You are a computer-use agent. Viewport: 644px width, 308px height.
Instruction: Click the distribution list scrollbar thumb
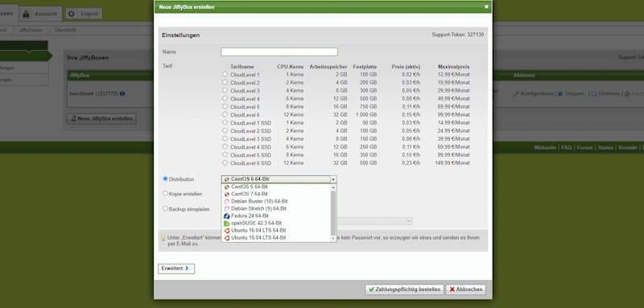[x=333, y=212]
